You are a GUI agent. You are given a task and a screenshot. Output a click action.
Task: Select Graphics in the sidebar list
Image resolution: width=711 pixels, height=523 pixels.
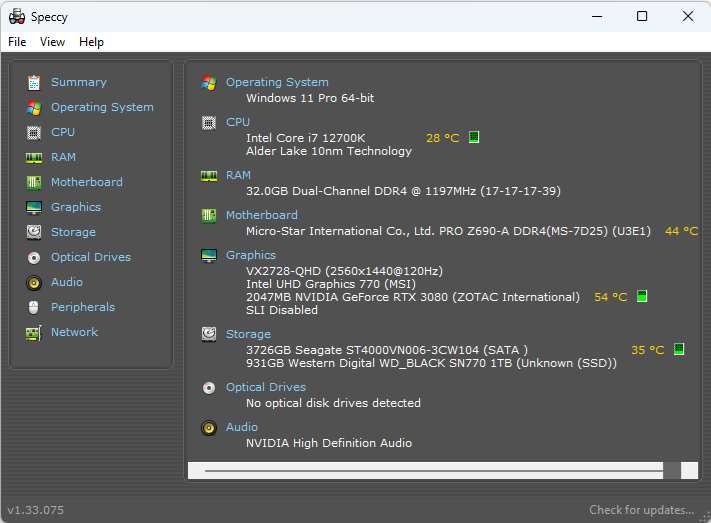click(x=76, y=207)
